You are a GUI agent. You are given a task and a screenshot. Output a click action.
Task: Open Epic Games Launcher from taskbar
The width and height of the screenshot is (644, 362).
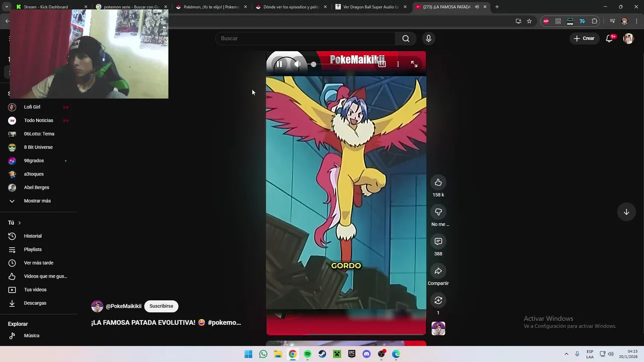click(x=352, y=354)
